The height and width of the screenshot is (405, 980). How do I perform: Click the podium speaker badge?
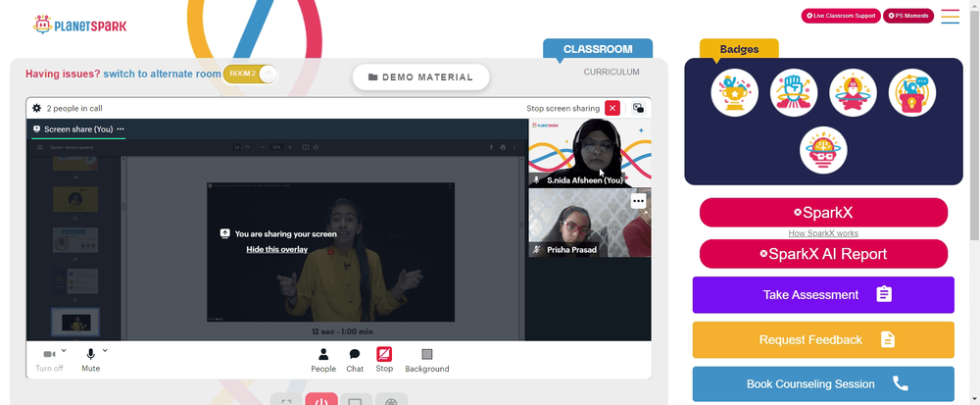point(912,92)
